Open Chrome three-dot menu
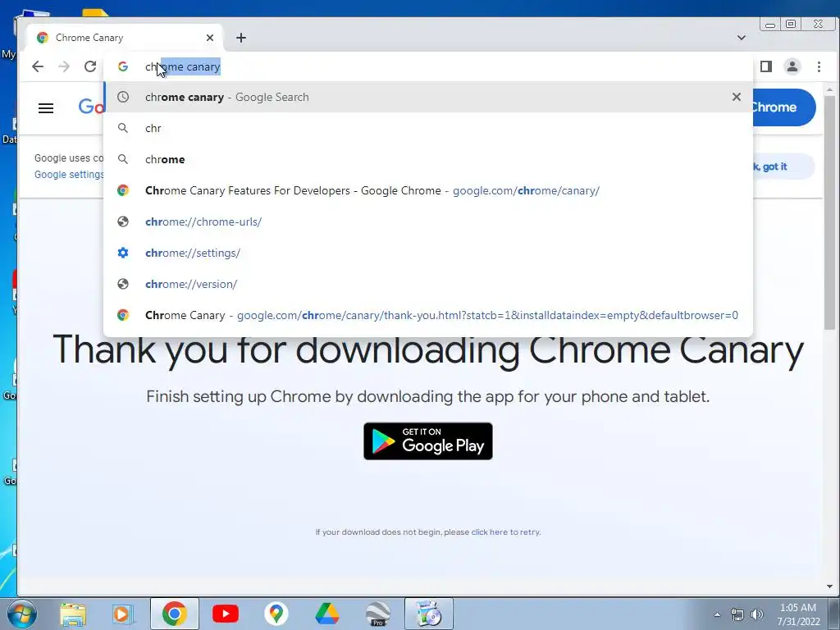The width and height of the screenshot is (840, 630). click(x=819, y=66)
